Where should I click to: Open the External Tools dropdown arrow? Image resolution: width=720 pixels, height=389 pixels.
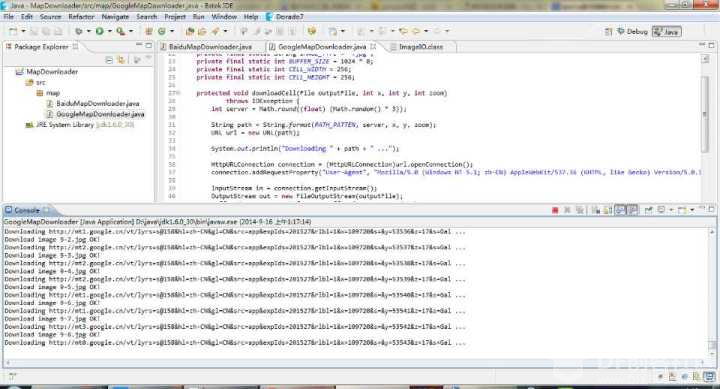pos(131,31)
